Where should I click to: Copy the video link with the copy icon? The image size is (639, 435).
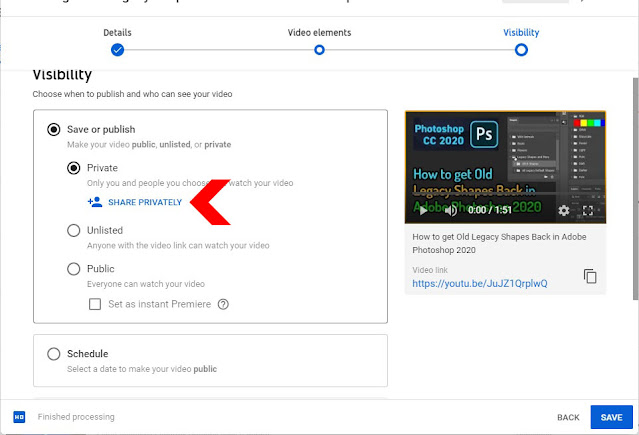[x=590, y=276]
